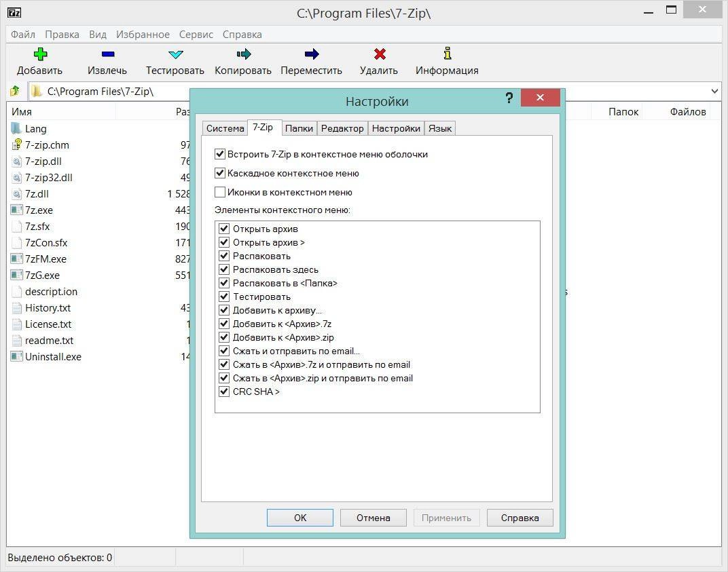
Task: Confirm settings with the OK button
Action: click(x=300, y=518)
